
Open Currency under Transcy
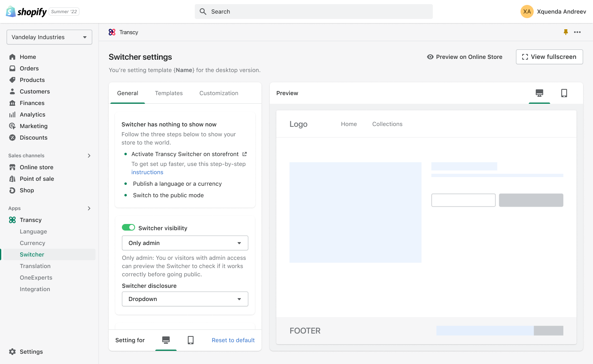click(33, 243)
